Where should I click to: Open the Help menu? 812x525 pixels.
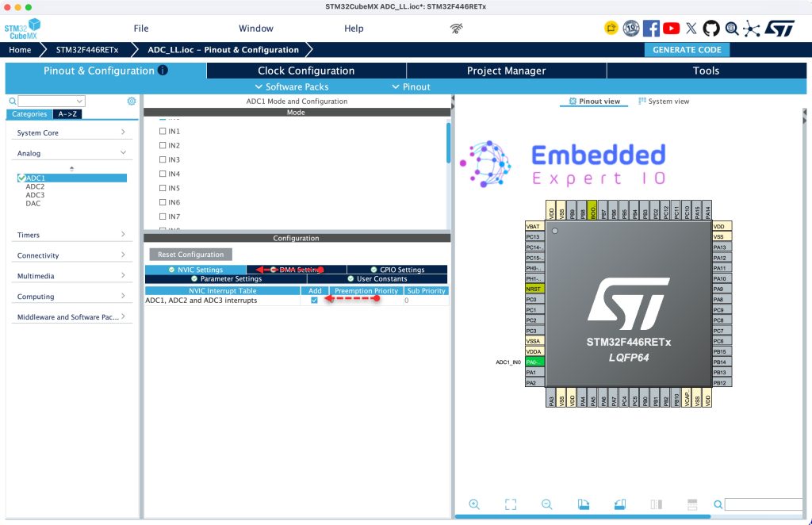click(354, 29)
